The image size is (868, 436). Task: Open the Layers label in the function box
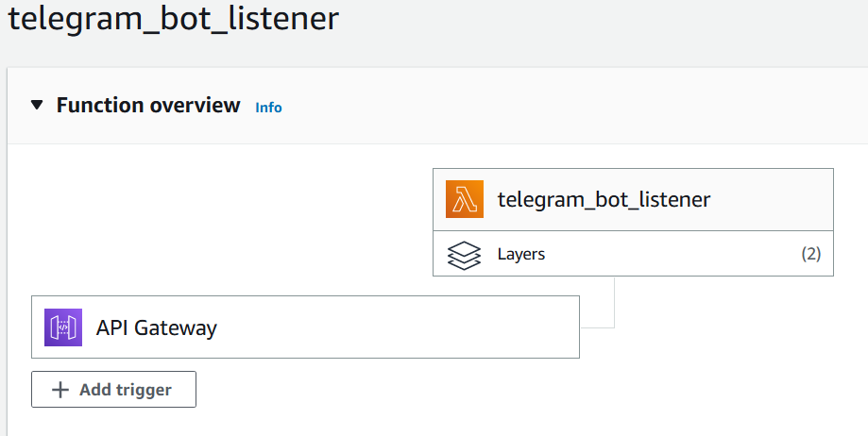520,254
